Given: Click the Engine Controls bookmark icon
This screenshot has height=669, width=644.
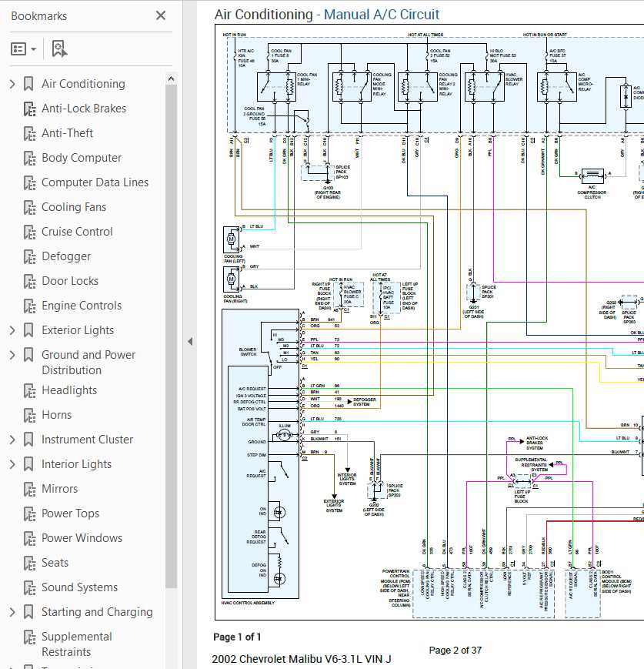Looking at the screenshot, I should (29, 306).
